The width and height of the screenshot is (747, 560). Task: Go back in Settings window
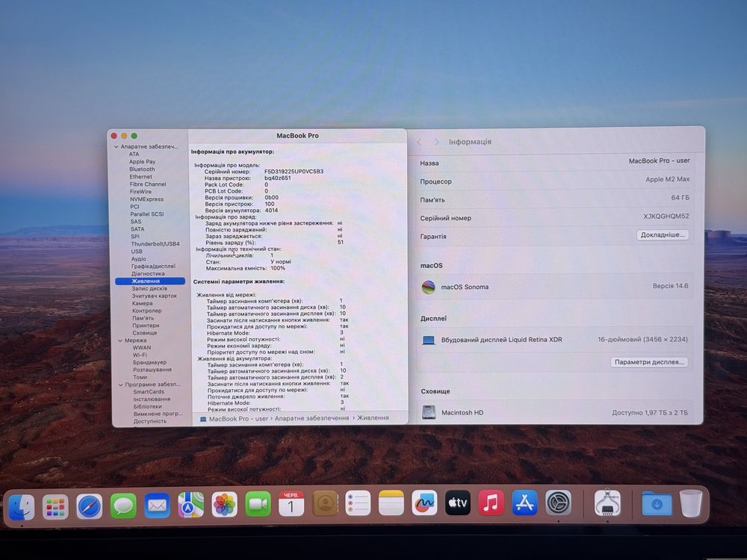click(420, 142)
